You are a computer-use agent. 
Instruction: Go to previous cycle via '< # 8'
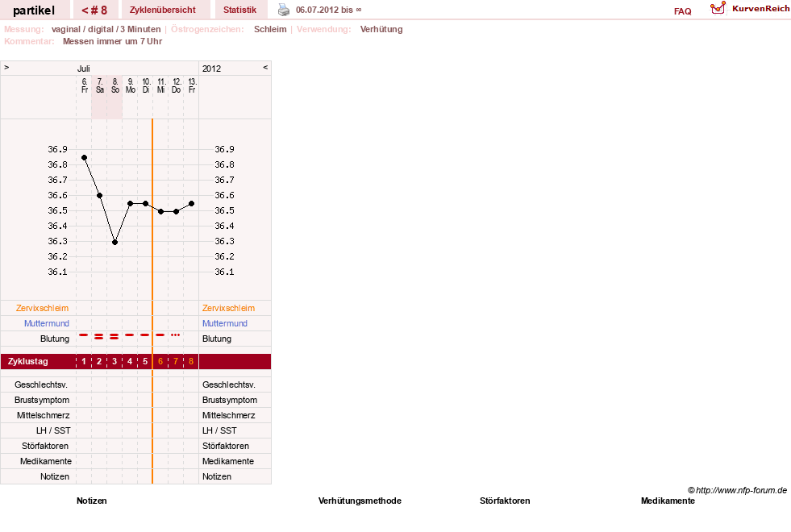click(x=94, y=10)
